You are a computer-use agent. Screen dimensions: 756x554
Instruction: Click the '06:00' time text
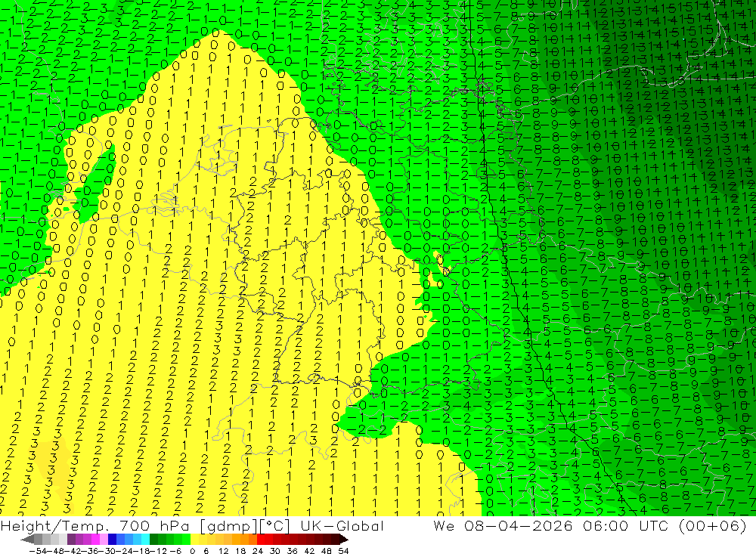[605, 525]
